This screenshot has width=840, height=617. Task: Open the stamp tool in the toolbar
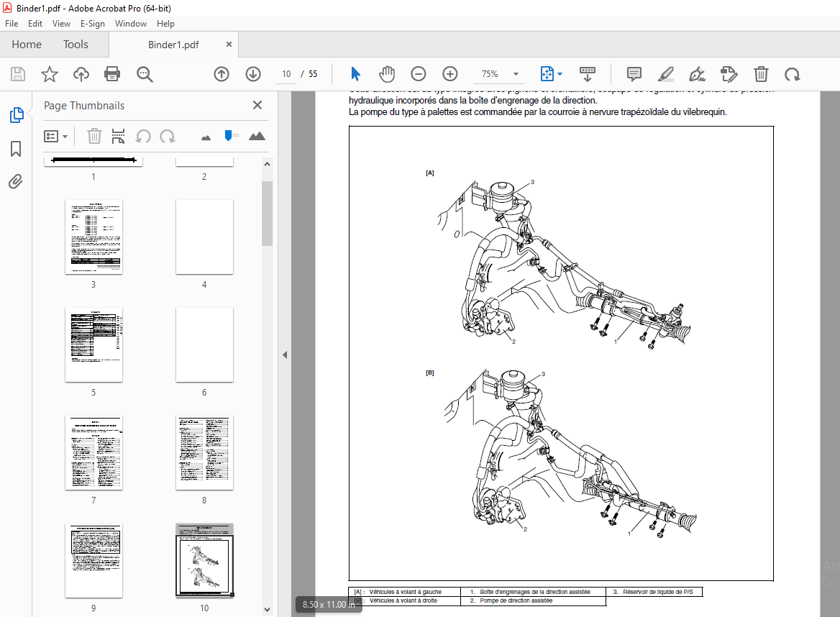[729, 74]
